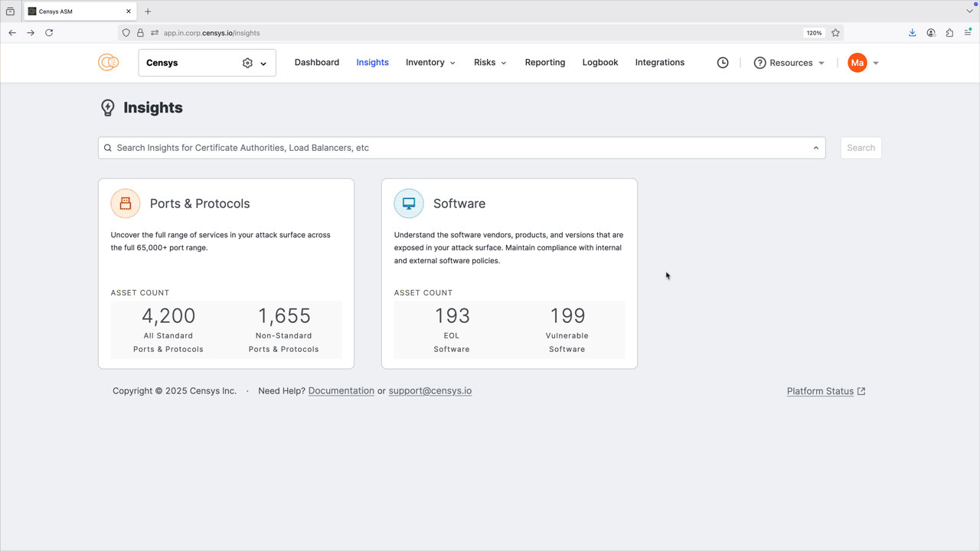Click the site permissions icon in address bar
980x551 pixels.
[x=155, y=33]
